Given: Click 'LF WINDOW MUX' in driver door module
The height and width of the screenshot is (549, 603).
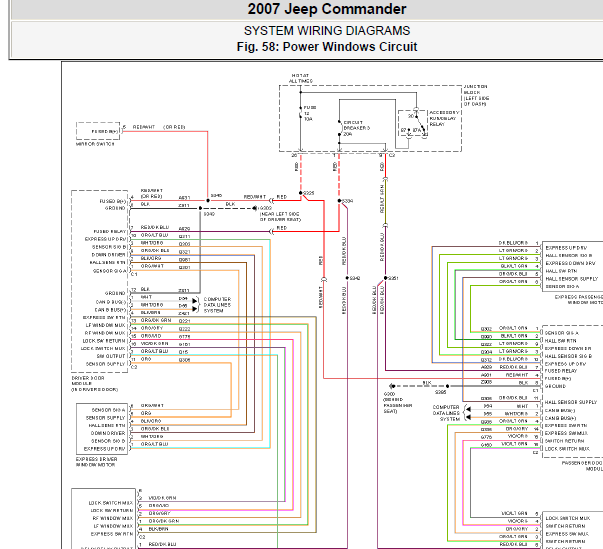Looking at the screenshot, I should [105, 325].
